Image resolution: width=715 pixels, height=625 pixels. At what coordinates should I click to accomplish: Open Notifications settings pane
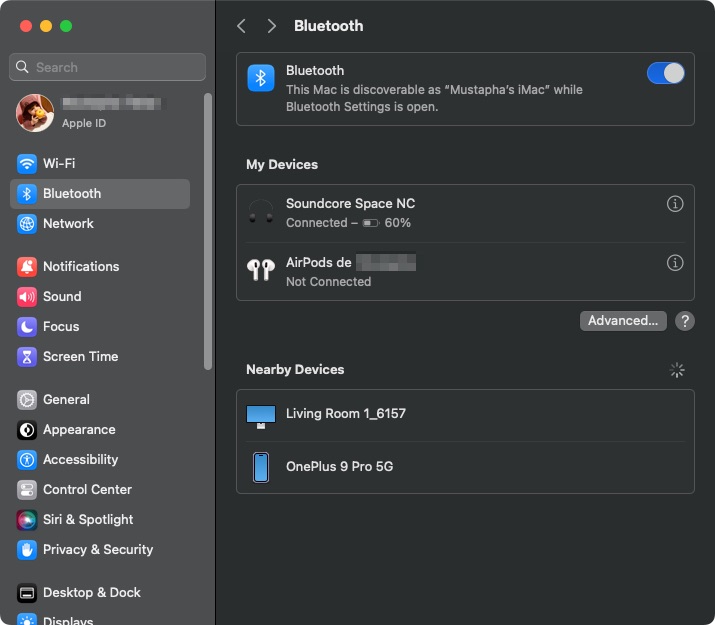point(100,266)
